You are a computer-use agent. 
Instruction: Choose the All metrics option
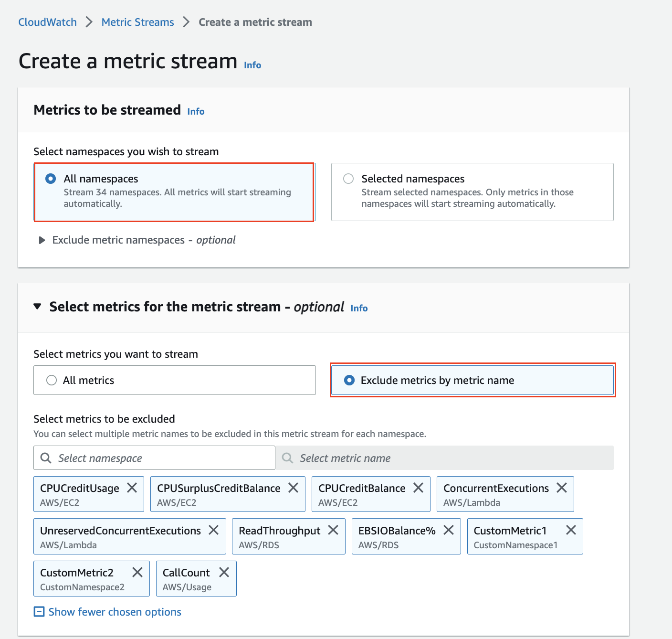coord(51,380)
